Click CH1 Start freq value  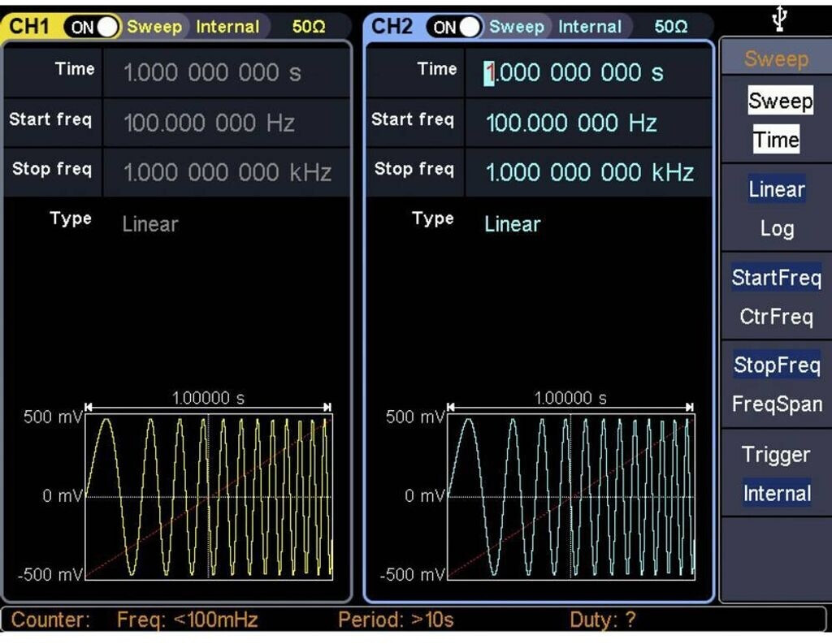pos(209,123)
